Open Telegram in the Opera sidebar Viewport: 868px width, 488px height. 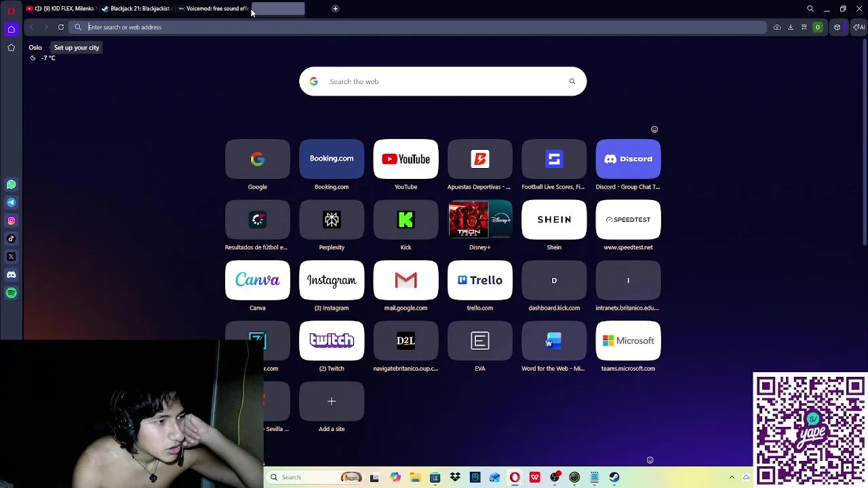click(11, 202)
